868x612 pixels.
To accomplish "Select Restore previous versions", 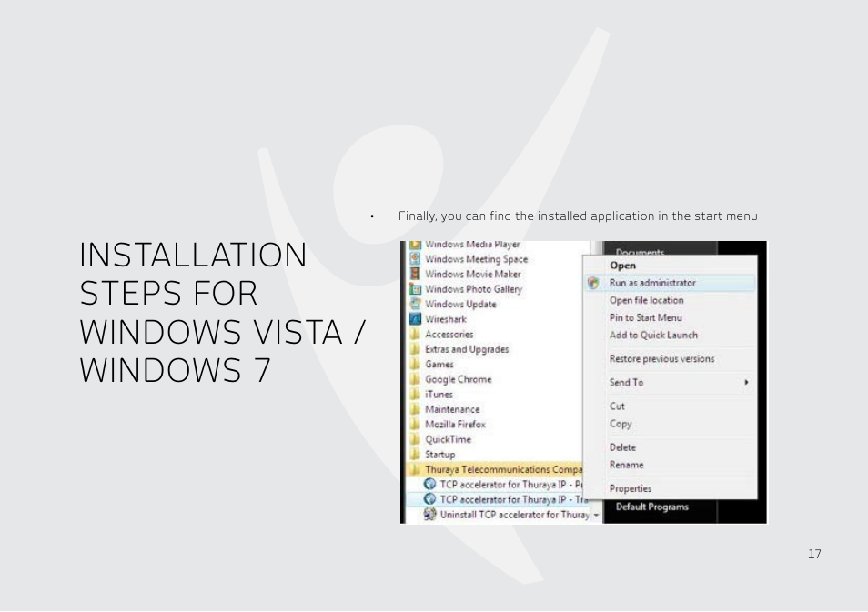I will 662,358.
